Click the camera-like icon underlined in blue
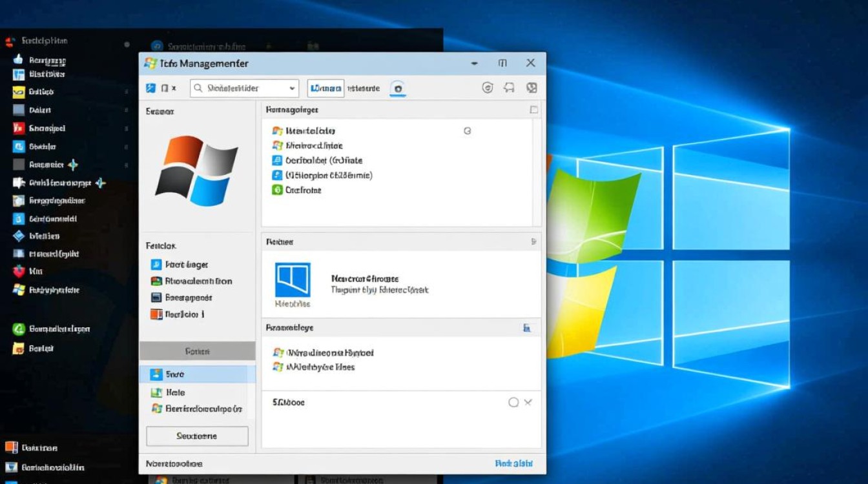 click(x=398, y=88)
